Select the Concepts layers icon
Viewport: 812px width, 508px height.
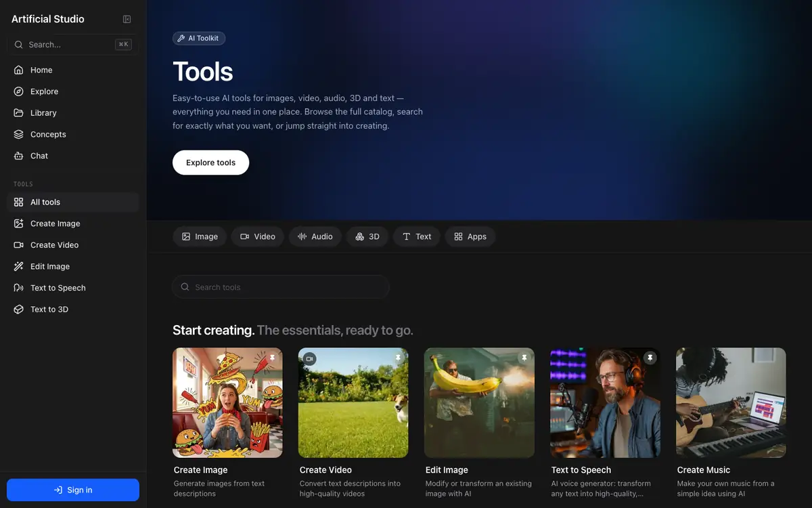(x=18, y=134)
